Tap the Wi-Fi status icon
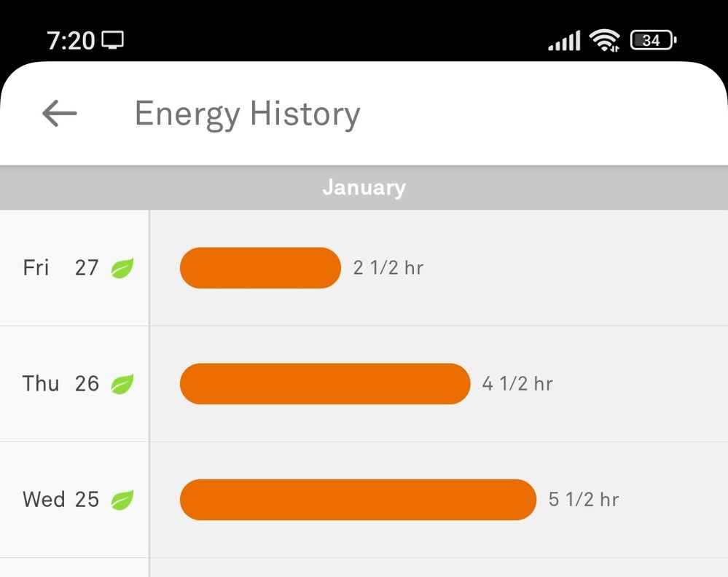728x577 pixels. click(x=605, y=40)
